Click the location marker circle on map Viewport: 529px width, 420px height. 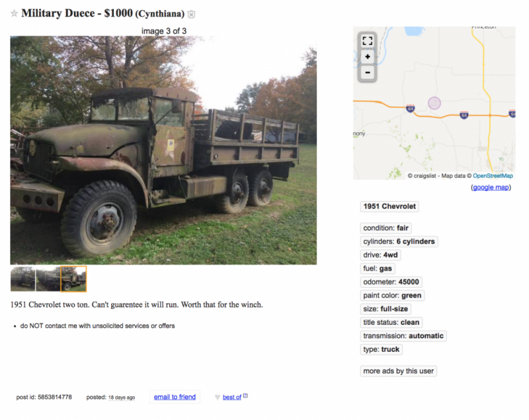(434, 103)
